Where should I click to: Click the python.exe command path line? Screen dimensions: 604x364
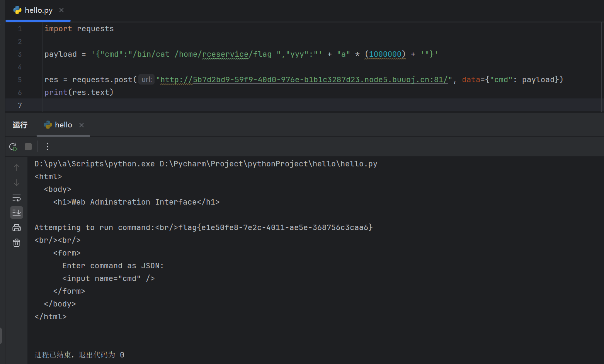coord(206,164)
